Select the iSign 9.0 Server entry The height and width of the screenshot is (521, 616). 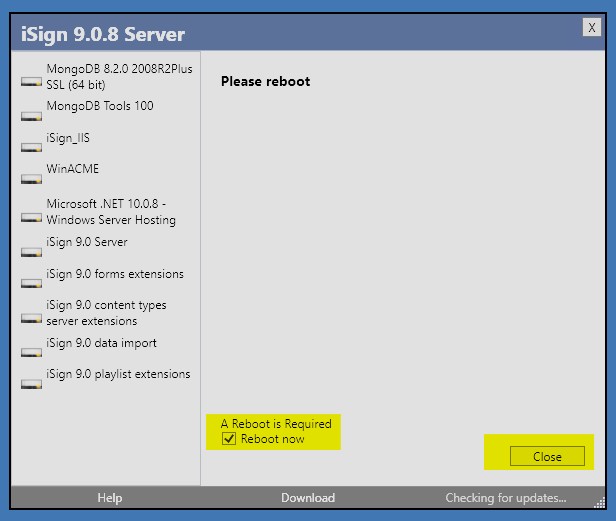point(87,242)
